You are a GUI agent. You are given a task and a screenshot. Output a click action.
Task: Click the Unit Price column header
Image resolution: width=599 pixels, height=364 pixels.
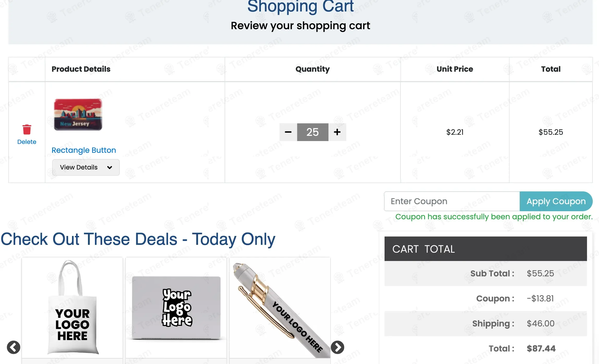(455, 69)
